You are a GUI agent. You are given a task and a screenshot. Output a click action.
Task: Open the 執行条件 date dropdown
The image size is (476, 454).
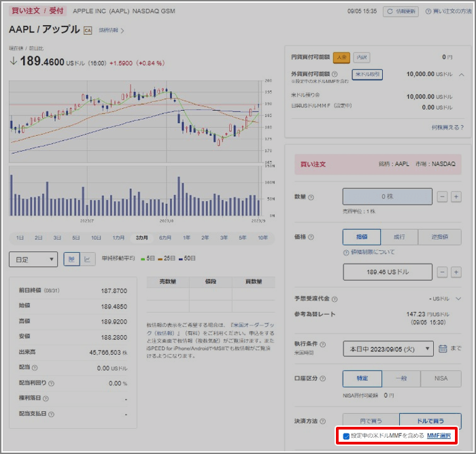(388, 349)
